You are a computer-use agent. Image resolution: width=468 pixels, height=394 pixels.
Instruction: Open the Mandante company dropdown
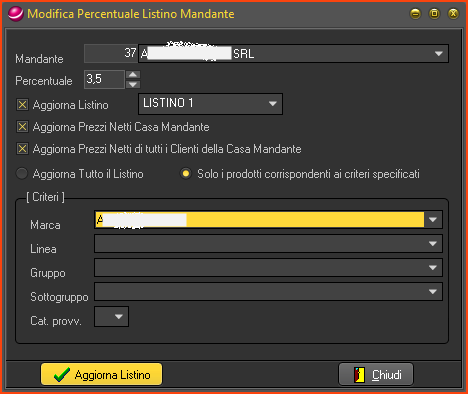tap(439, 54)
